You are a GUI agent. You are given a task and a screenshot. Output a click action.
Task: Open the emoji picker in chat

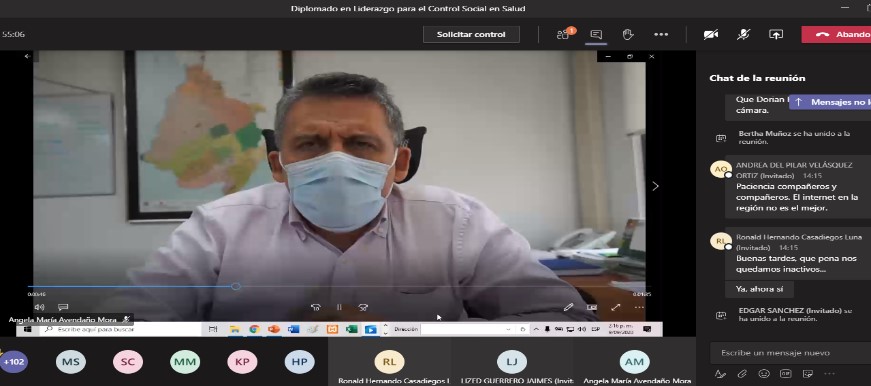[x=764, y=374]
